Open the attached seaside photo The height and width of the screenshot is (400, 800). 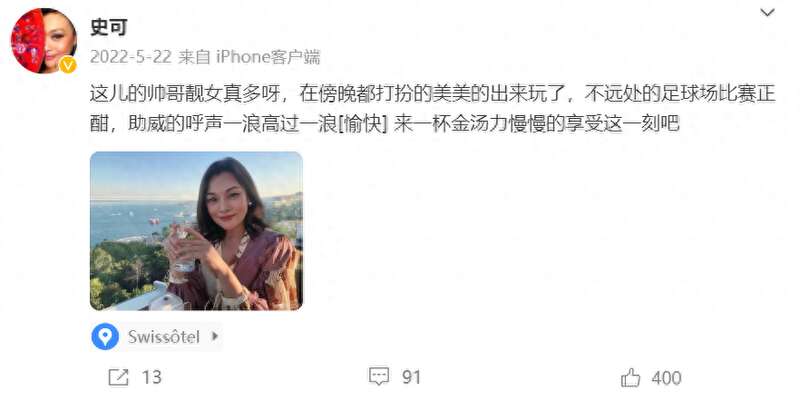click(196, 231)
